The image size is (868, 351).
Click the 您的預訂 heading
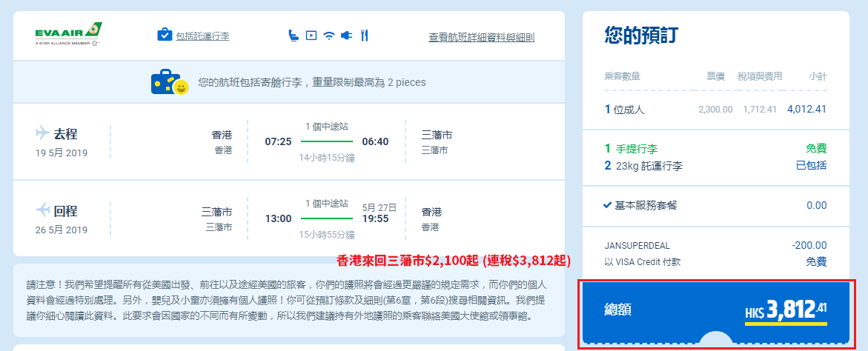click(x=641, y=36)
